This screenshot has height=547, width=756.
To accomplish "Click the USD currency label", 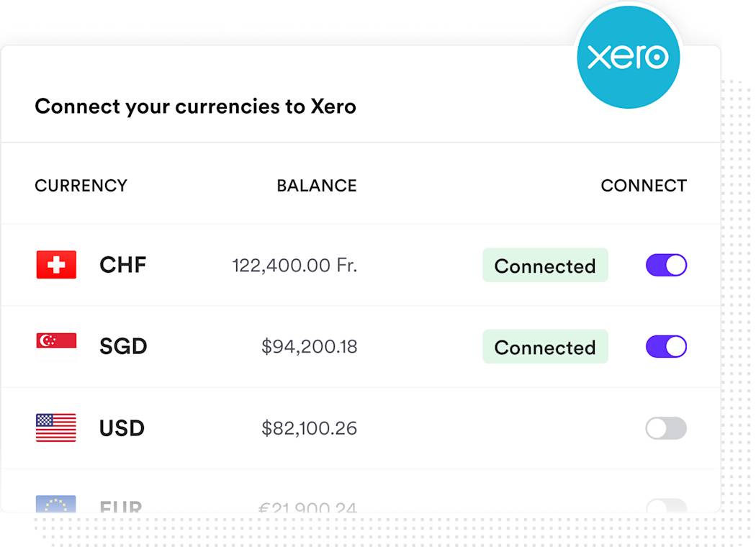I will click(x=121, y=428).
